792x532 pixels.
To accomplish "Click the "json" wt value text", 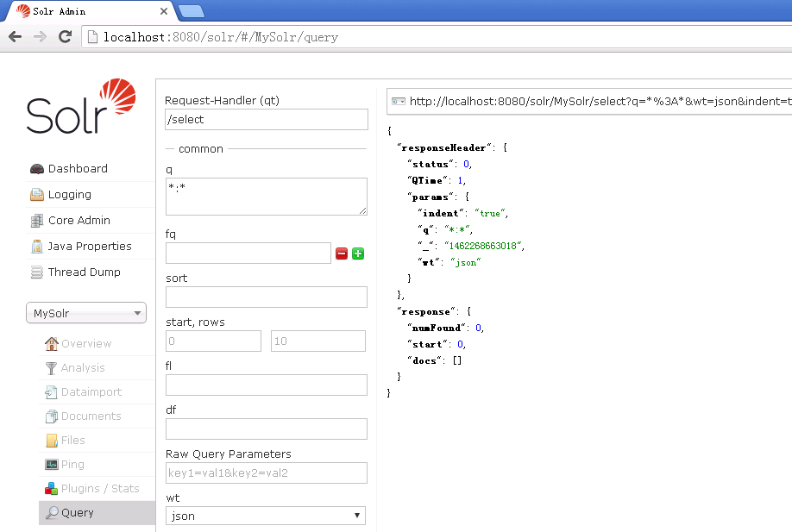I will pyautogui.click(x=465, y=262).
